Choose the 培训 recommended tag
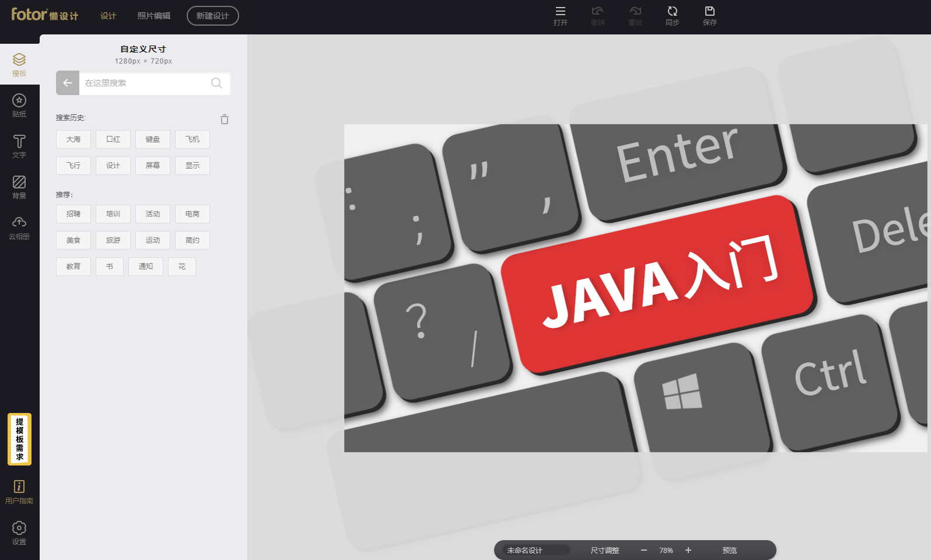 click(113, 214)
